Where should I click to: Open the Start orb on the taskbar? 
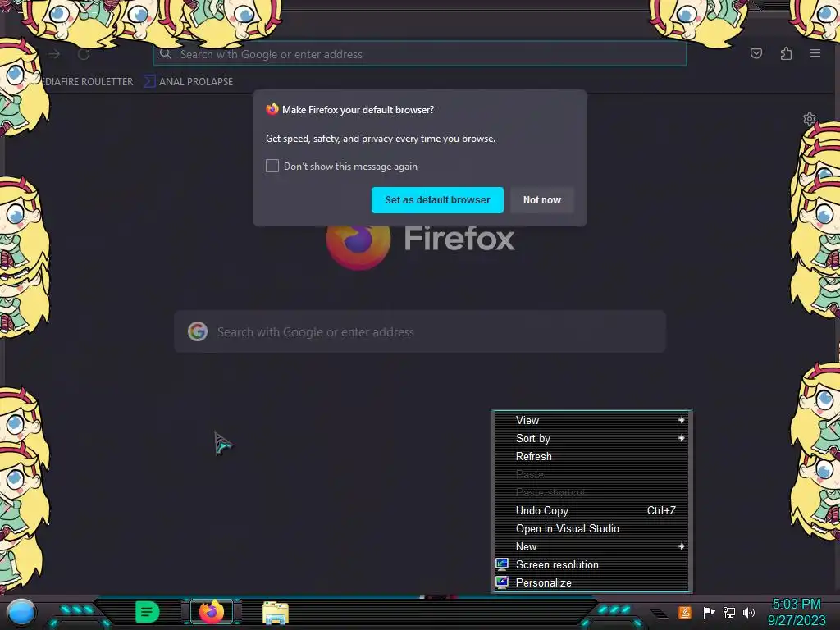pyautogui.click(x=21, y=612)
